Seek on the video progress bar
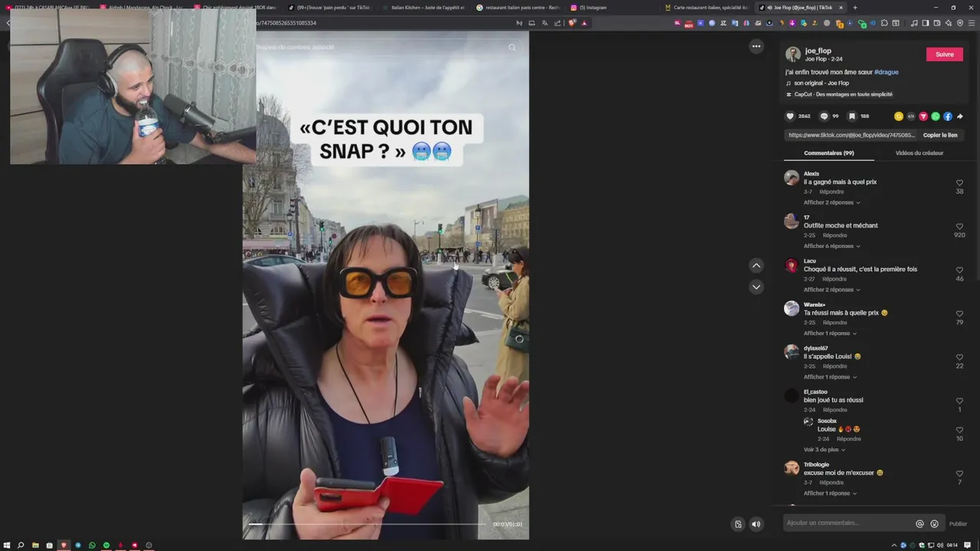This screenshot has height=551, width=980. click(x=368, y=524)
